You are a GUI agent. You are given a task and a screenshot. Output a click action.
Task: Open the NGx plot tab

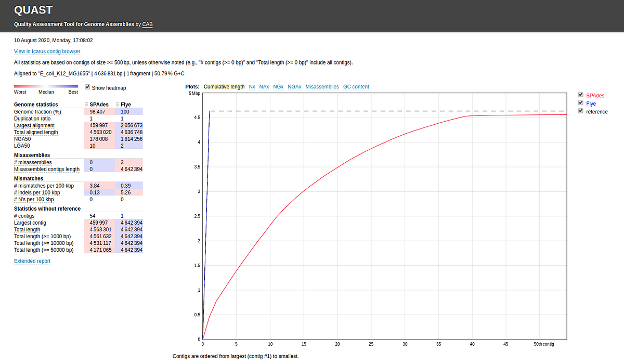(278, 87)
